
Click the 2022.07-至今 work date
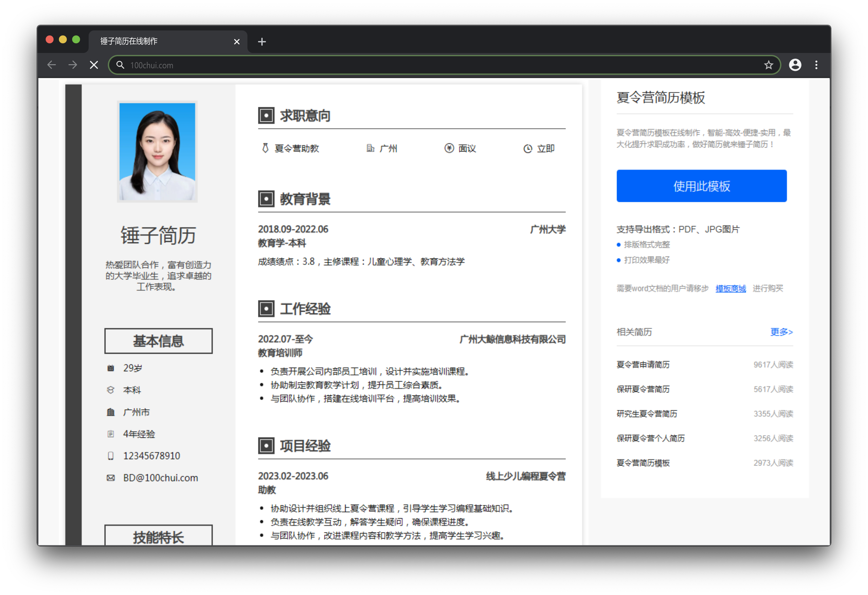(285, 339)
